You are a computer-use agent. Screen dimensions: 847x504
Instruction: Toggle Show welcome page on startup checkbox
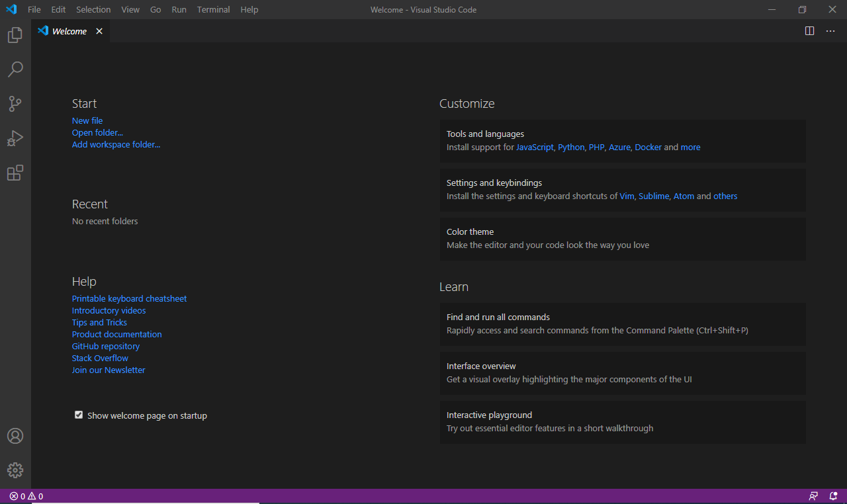(x=79, y=415)
